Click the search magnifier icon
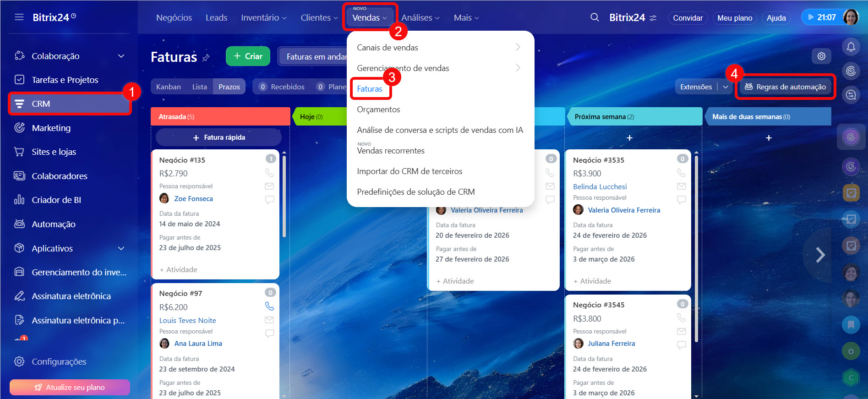Viewport: 868px width, 399px height. pyautogui.click(x=595, y=17)
